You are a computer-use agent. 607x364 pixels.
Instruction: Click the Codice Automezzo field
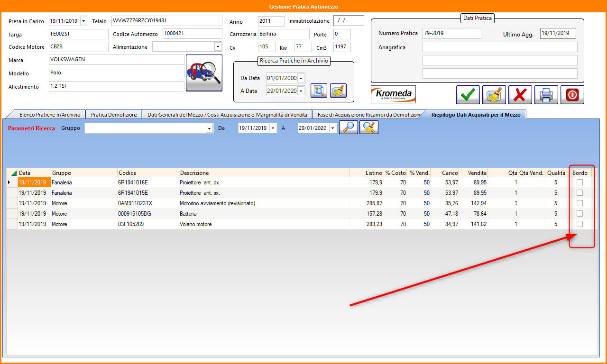193,34
